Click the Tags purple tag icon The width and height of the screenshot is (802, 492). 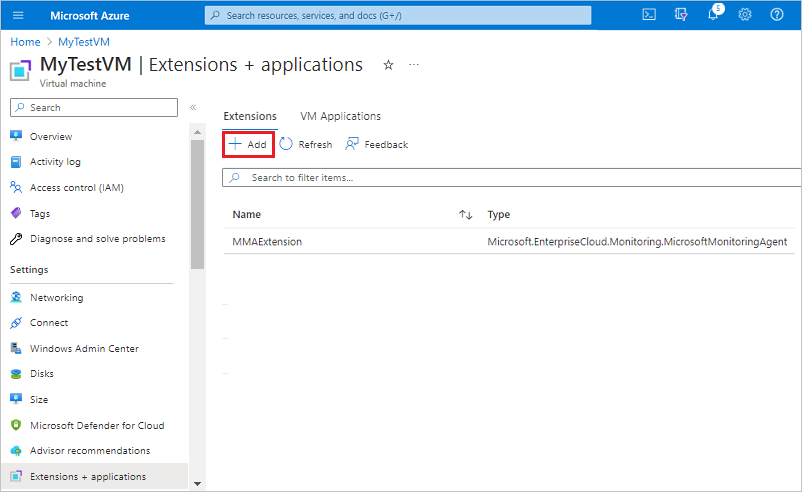coord(16,213)
